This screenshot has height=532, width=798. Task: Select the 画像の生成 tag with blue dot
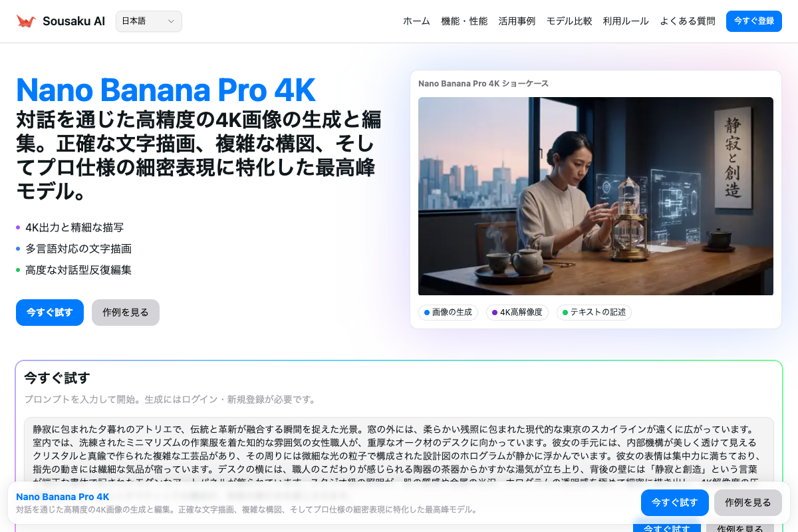[x=448, y=313]
